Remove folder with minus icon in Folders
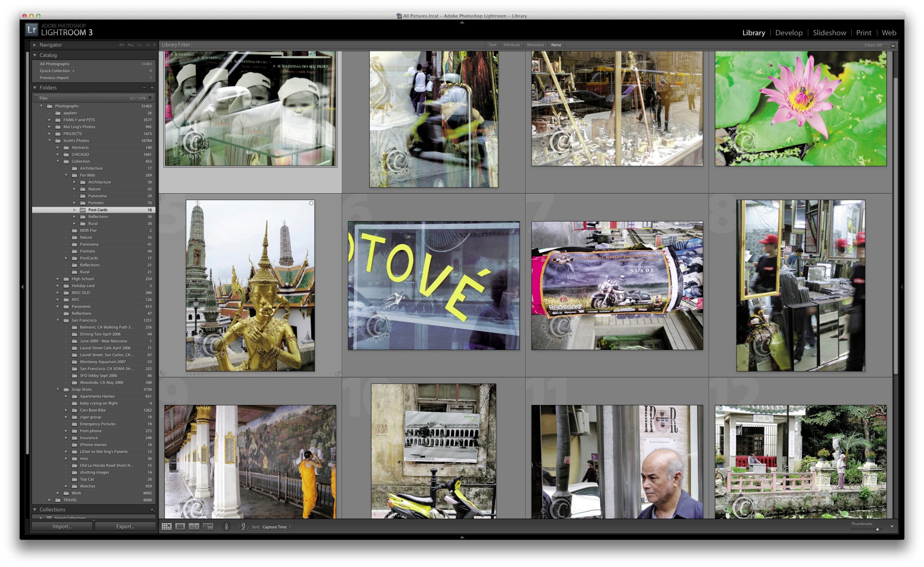 tap(144, 88)
